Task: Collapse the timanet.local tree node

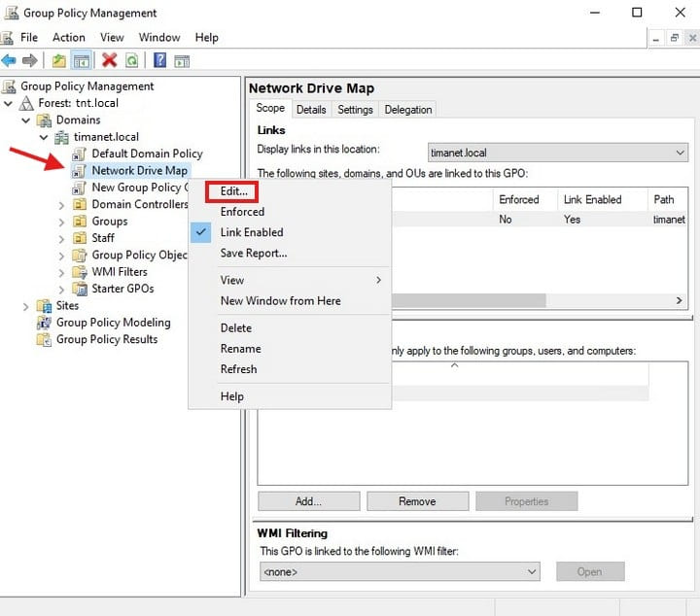Action: 44,137
